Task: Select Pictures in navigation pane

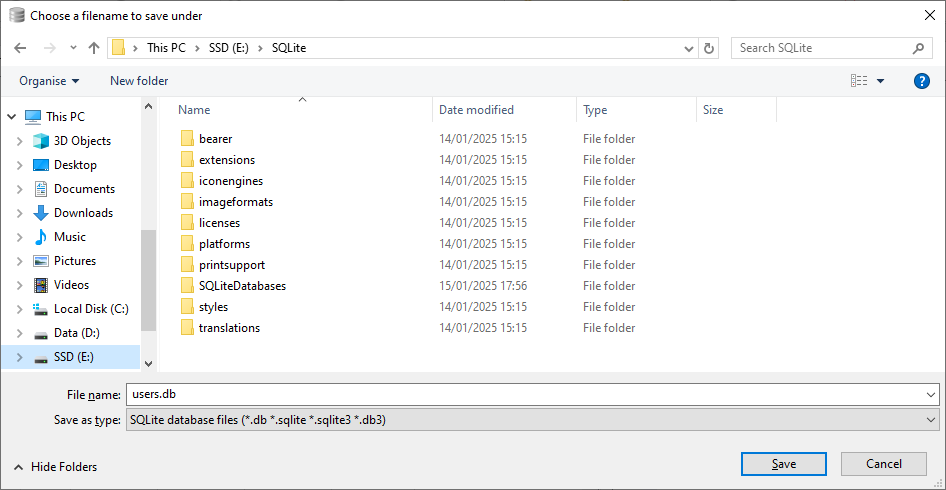Action: pyautogui.click(x=75, y=261)
